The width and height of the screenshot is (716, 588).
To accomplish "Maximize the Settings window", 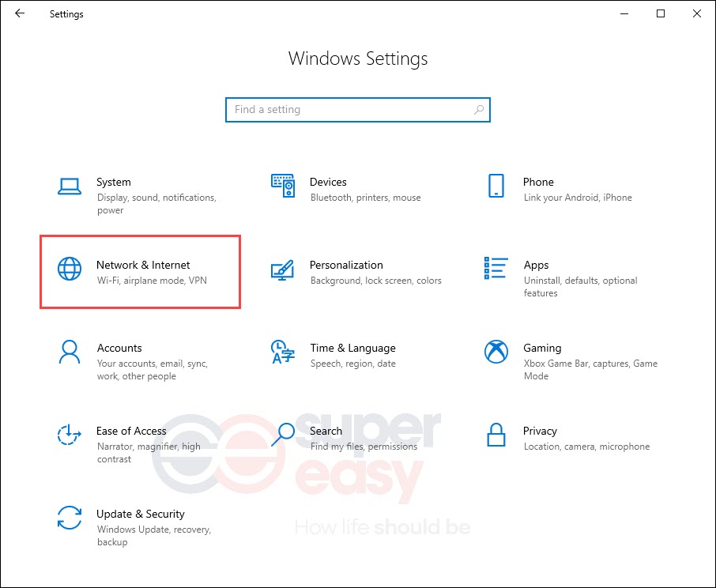I will (661, 13).
